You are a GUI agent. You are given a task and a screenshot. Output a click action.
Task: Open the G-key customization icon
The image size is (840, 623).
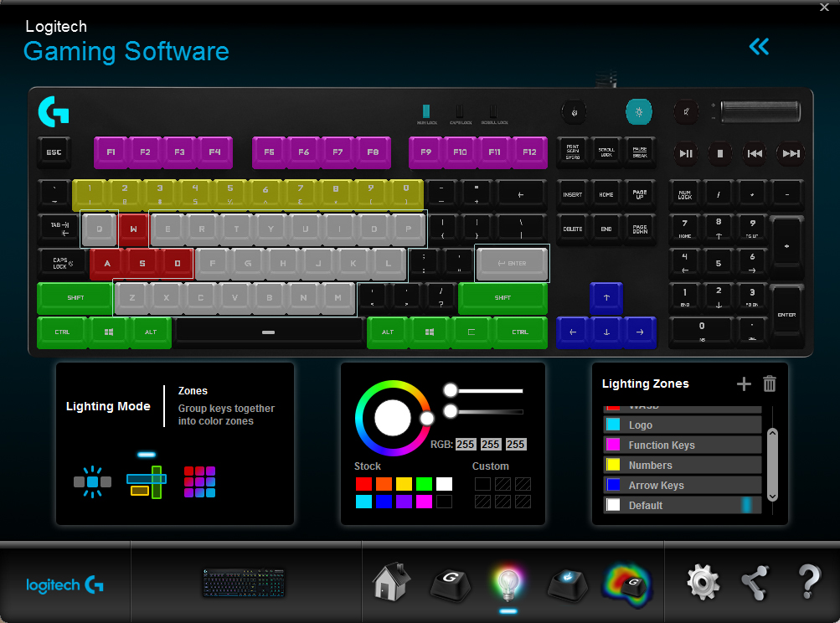point(451,584)
